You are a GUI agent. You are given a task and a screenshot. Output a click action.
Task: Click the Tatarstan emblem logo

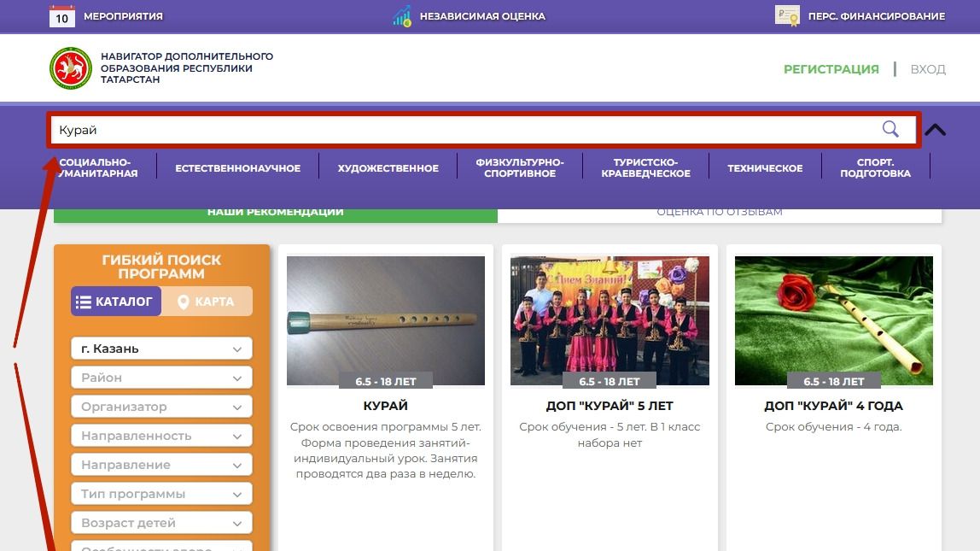pos(70,68)
